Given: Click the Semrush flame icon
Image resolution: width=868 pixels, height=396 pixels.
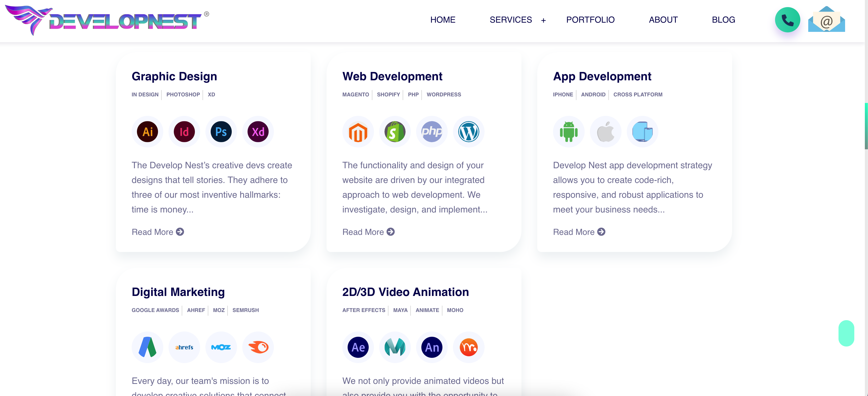Looking at the screenshot, I should click(x=258, y=347).
